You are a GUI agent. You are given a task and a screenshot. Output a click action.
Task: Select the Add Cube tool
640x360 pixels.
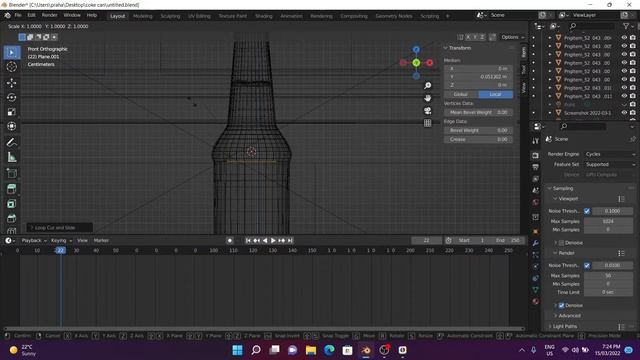(11, 173)
